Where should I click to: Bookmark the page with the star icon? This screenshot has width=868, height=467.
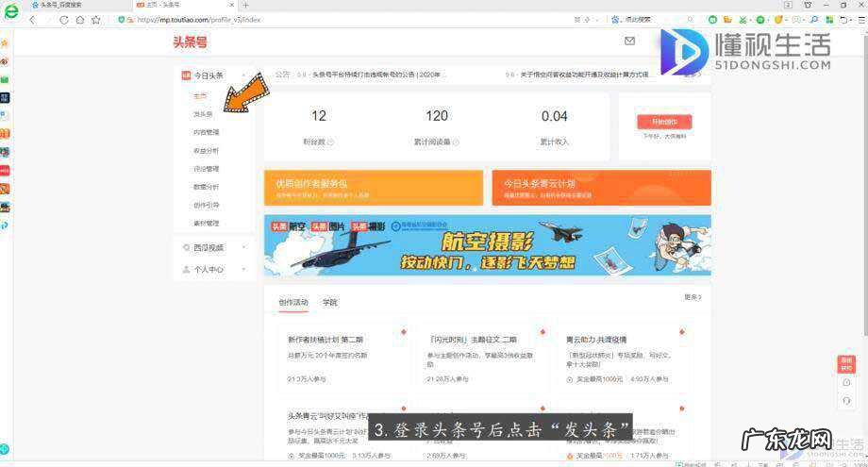(x=96, y=20)
